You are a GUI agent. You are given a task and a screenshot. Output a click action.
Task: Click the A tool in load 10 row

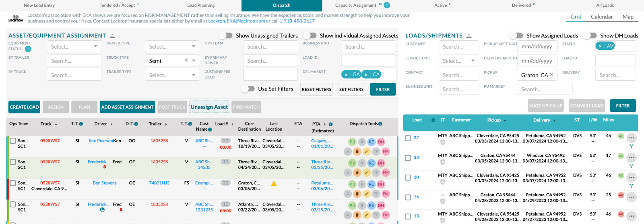[x=348, y=215]
